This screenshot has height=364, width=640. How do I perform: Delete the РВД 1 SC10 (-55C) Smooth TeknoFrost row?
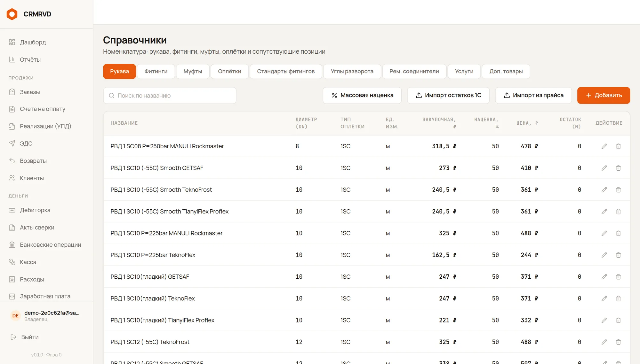[x=618, y=190]
